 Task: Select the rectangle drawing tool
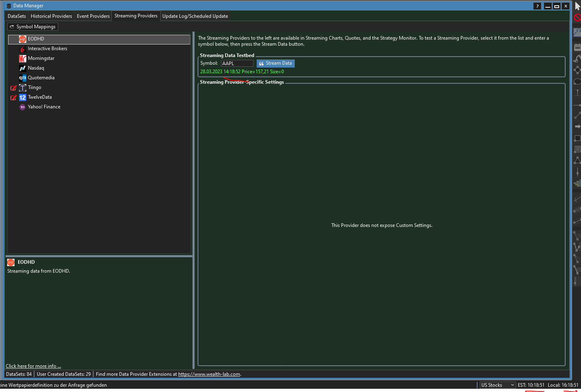577,138
